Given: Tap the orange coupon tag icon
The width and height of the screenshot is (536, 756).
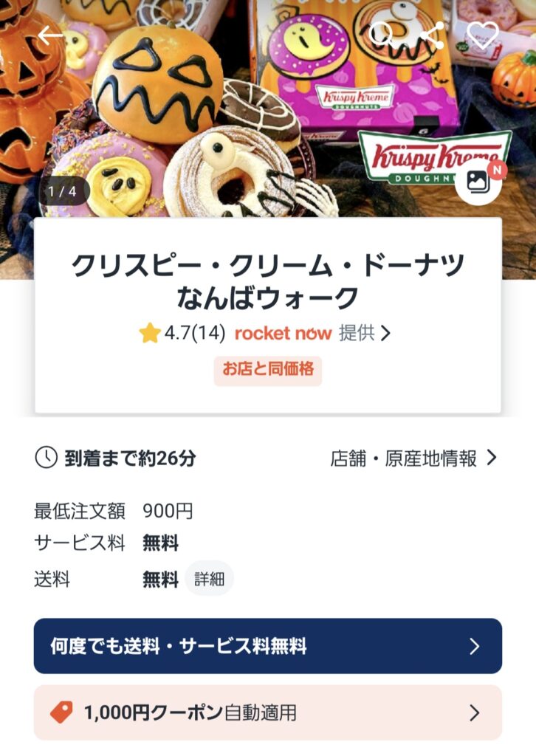Looking at the screenshot, I should pyautogui.click(x=62, y=712).
